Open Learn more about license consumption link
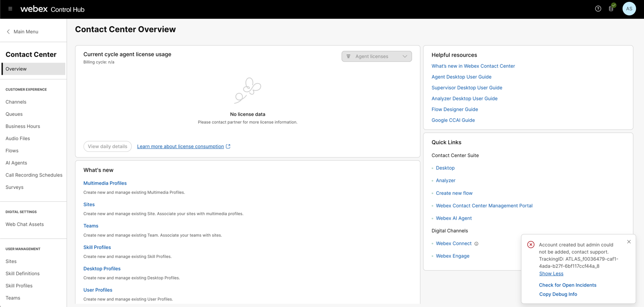This screenshot has height=307, width=644. (180, 146)
